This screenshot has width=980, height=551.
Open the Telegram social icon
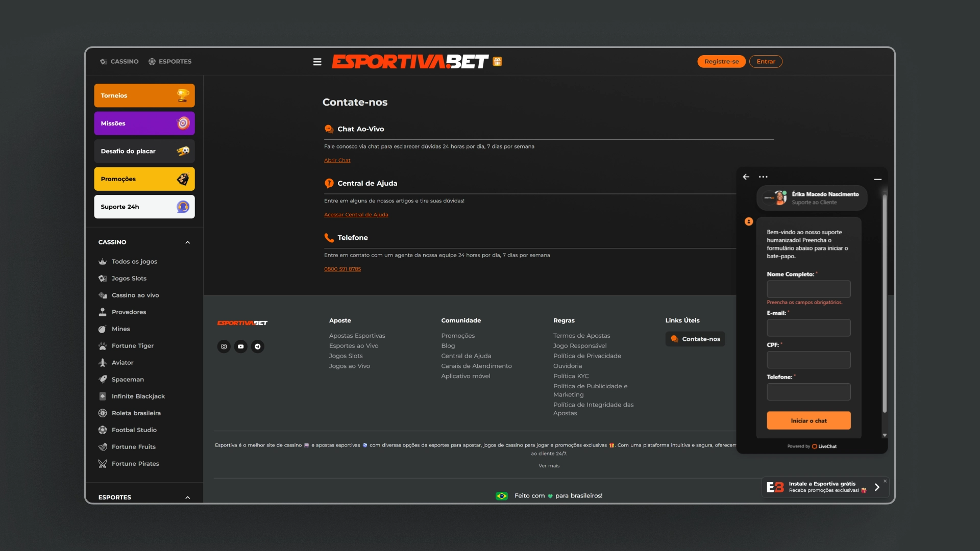258,346
